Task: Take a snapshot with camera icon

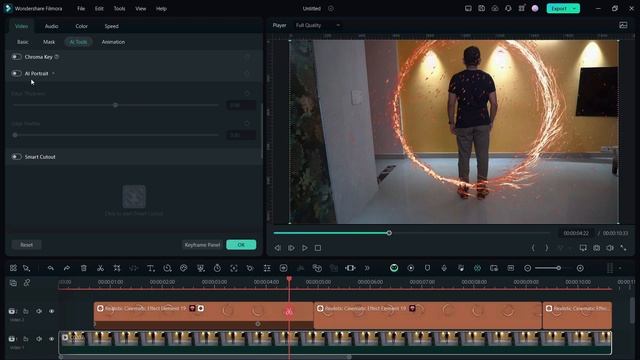Action: [597, 248]
